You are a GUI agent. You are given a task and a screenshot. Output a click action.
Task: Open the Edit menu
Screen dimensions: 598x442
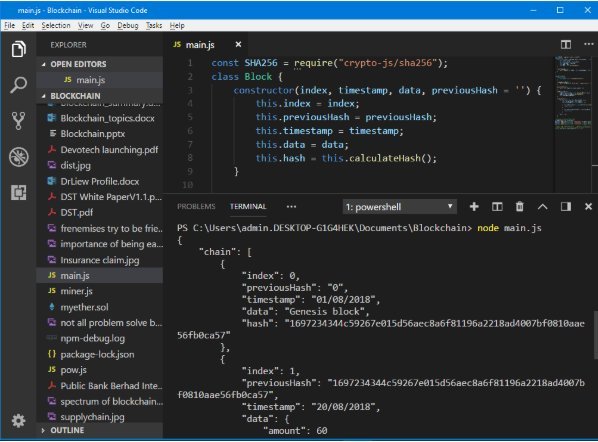(x=28, y=26)
